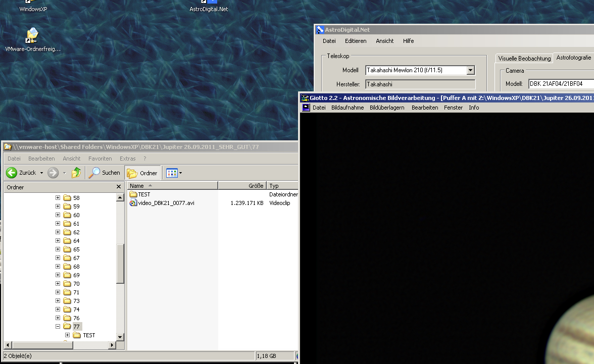Expand folder 76 in the tree
Viewport: 594px width, 364px height.
58,318
